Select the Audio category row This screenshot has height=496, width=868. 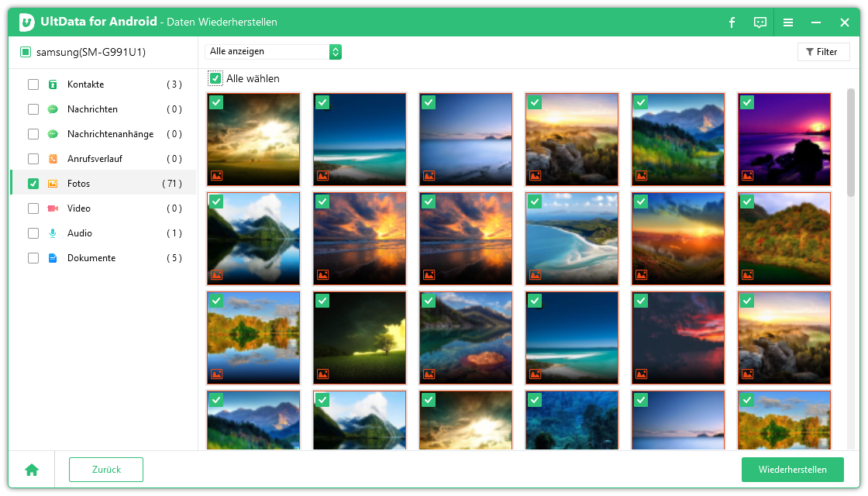[104, 233]
